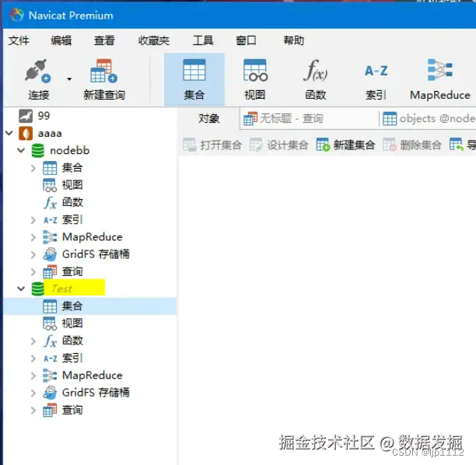Expand 查询 under nodebb
This screenshot has width=476, height=465.
tap(33, 271)
